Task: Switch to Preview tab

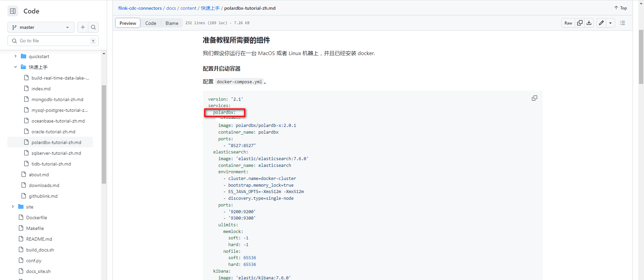Action: point(128,23)
